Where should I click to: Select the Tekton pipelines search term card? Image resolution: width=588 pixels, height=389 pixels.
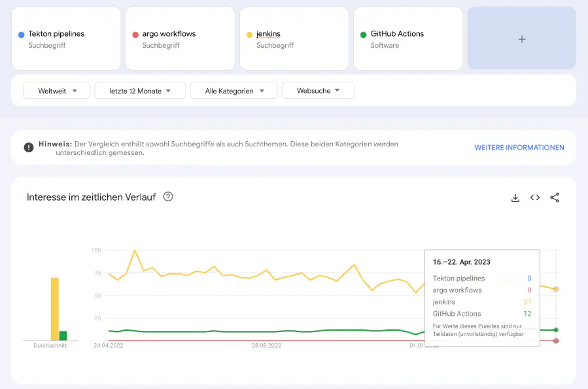[66, 39]
